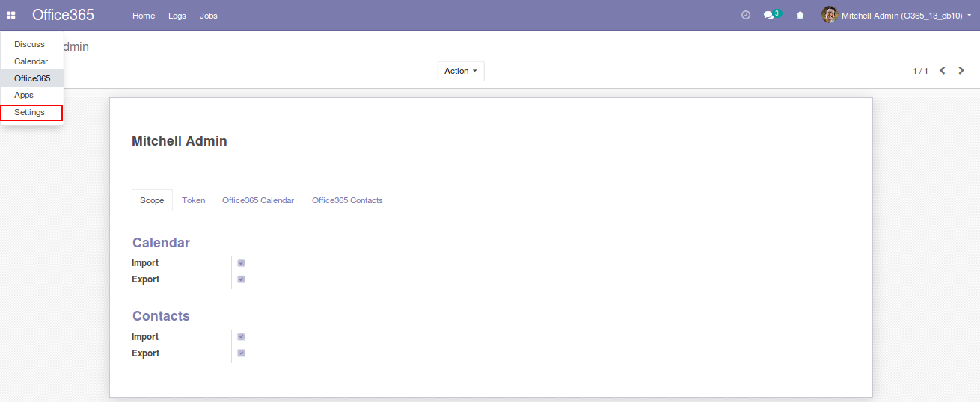Switch to the Scope tab
This screenshot has height=402, width=980.
[152, 200]
